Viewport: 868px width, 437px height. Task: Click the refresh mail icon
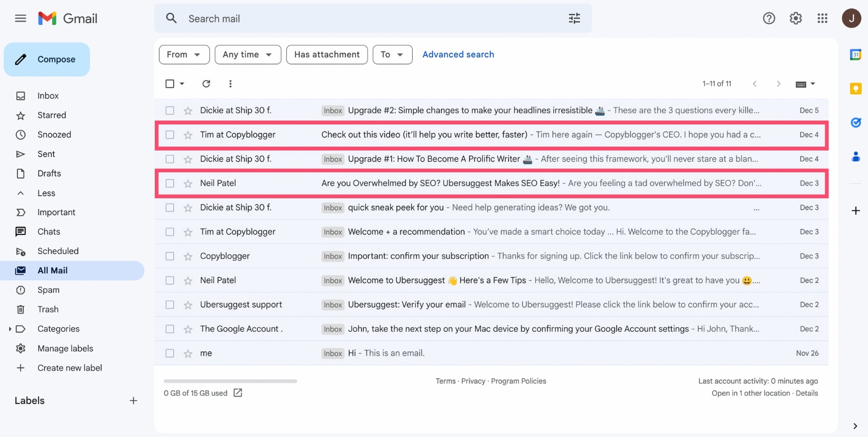pyautogui.click(x=206, y=84)
